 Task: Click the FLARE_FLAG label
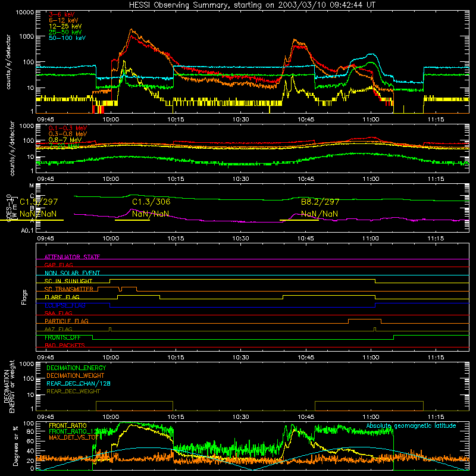coord(62,297)
